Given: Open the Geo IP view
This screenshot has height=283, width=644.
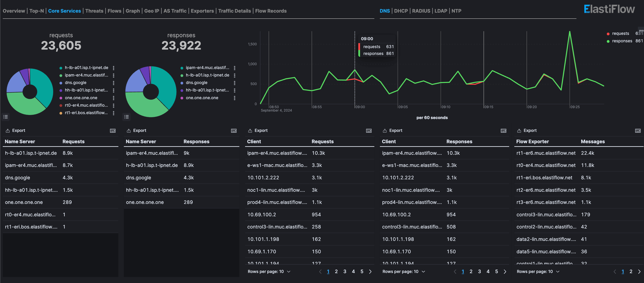Looking at the screenshot, I should (151, 11).
